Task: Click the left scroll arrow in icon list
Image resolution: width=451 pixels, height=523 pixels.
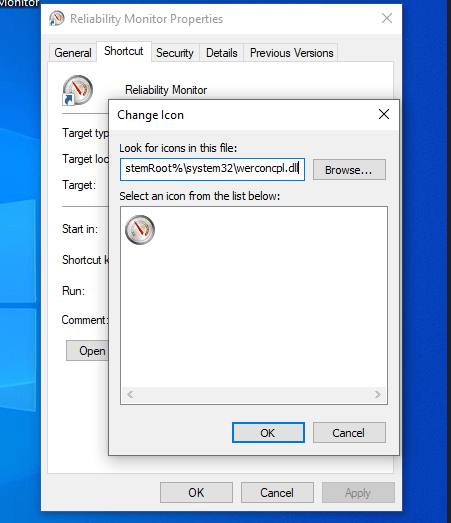Action: point(130,395)
